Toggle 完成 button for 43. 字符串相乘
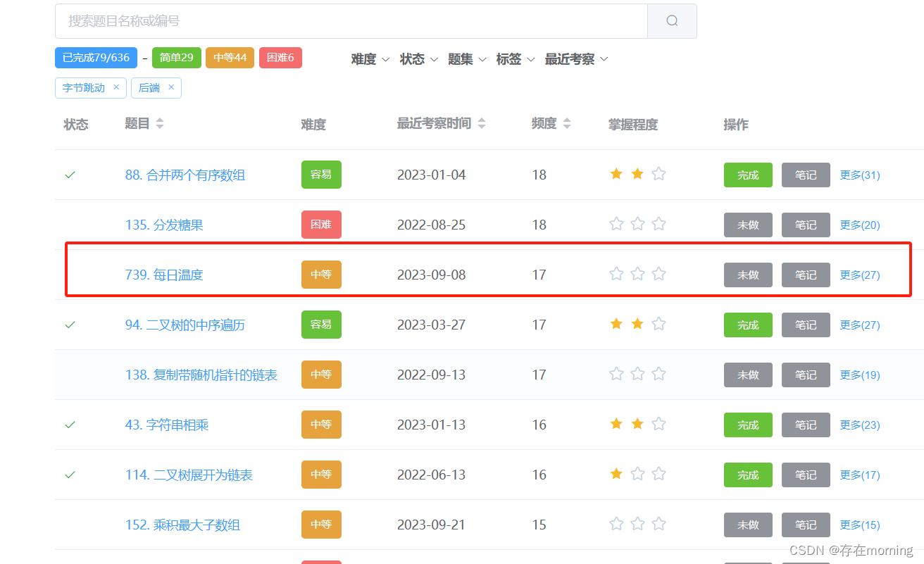This screenshot has width=924, height=564. tap(748, 425)
